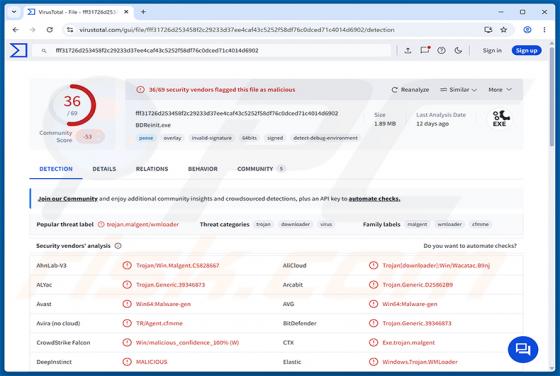This screenshot has width=560, height=376.
Task: Click the TR/Agent.cfmme Avira result
Action: pyautogui.click(x=159, y=323)
